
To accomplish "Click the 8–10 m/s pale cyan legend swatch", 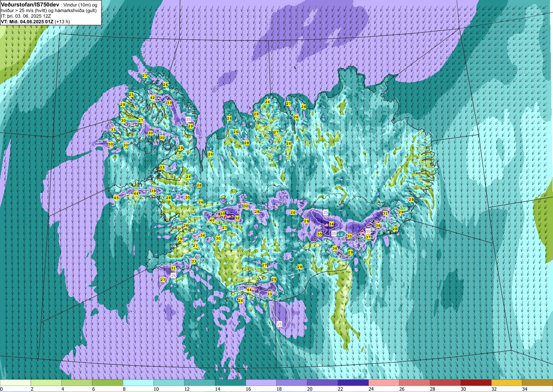I will coord(138,383).
